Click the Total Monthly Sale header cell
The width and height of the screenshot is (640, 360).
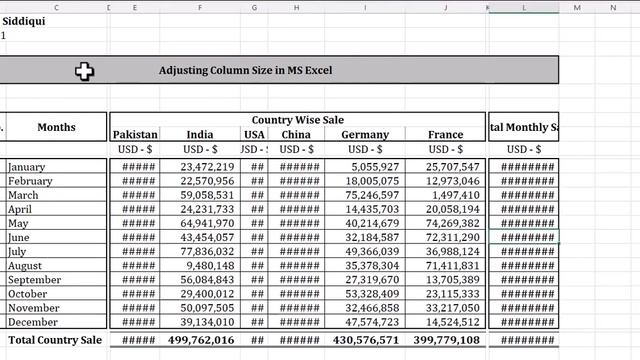point(524,127)
